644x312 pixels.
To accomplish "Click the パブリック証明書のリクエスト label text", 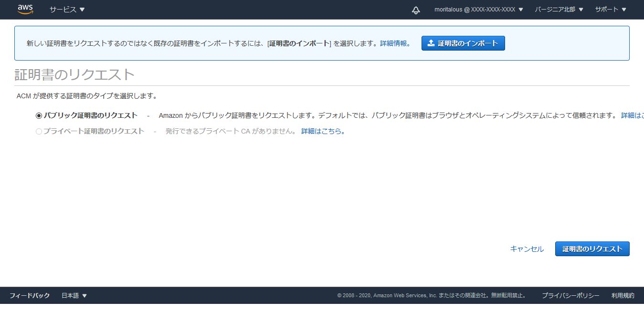I will (91, 115).
